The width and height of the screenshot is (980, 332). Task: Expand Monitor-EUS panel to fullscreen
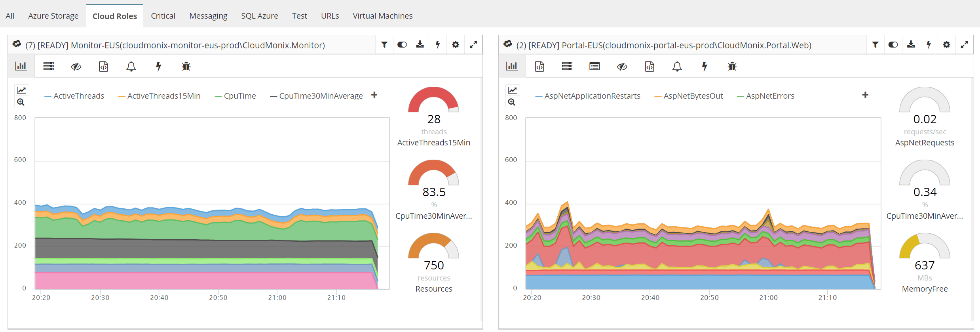473,45
